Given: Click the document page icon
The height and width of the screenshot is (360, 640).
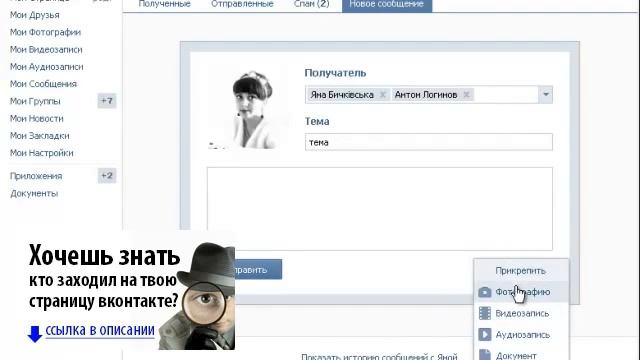Looking at the screenshot, I should click(485, 355).
